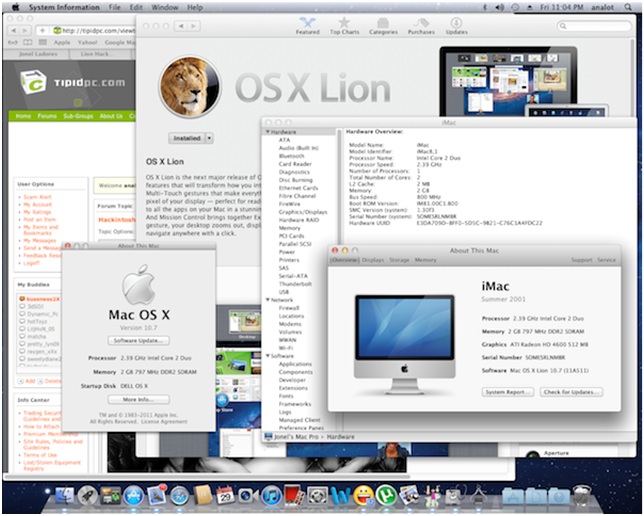This screenshot has height=516, width=644.
Task: Open the dropdown arrow beside Installed
Action: click(x=209, y=138)
